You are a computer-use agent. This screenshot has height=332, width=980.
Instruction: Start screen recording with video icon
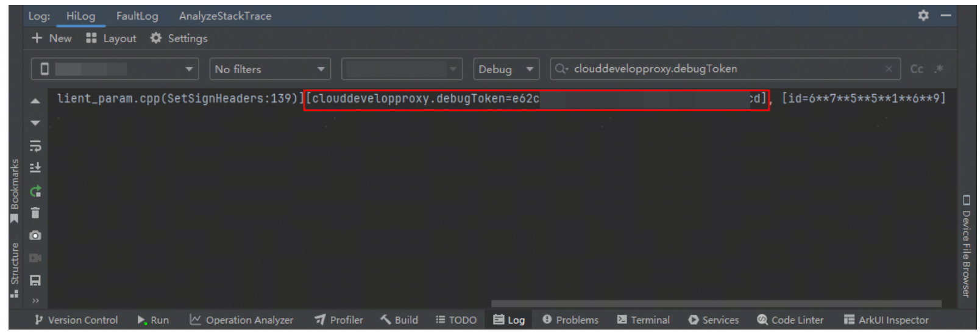coord(35,258)
